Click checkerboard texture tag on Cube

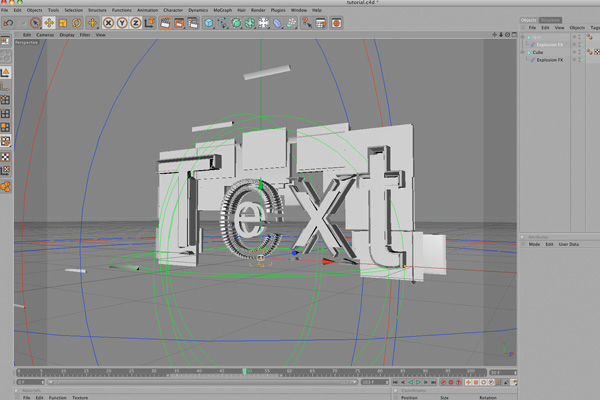(x=597, y=52)
